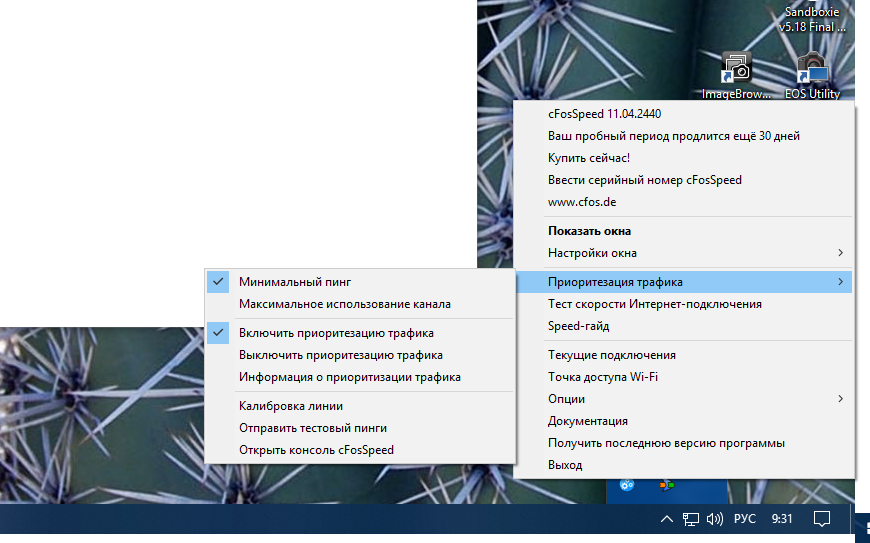
Task: Click the Купить сейчас! link
Action: coord(684,158)
